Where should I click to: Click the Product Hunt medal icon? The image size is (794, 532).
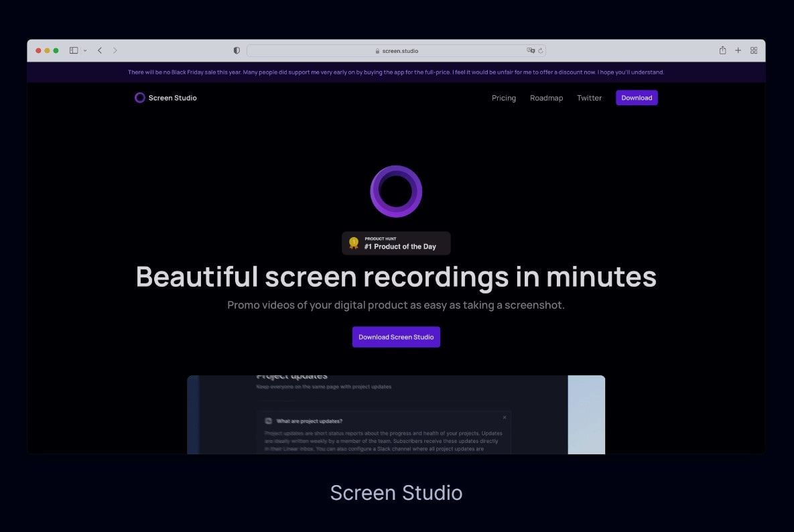354,243
